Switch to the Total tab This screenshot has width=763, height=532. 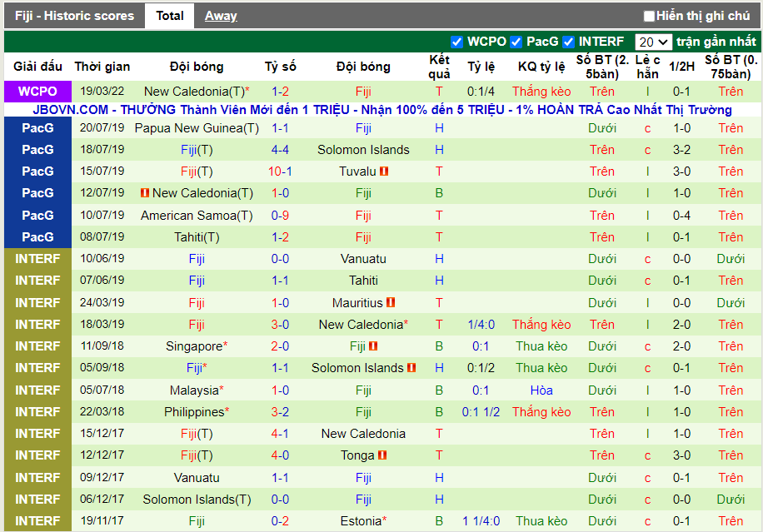(x=169, y=16)
